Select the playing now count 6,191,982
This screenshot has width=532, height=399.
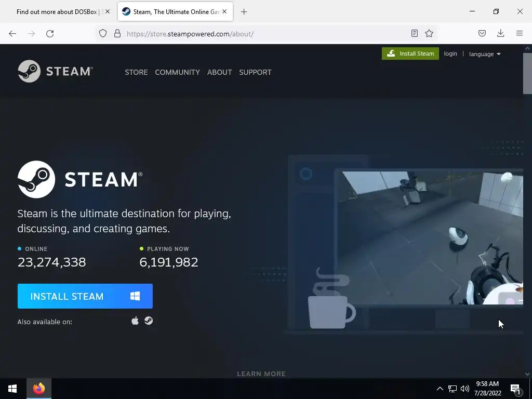click(169, 262)
